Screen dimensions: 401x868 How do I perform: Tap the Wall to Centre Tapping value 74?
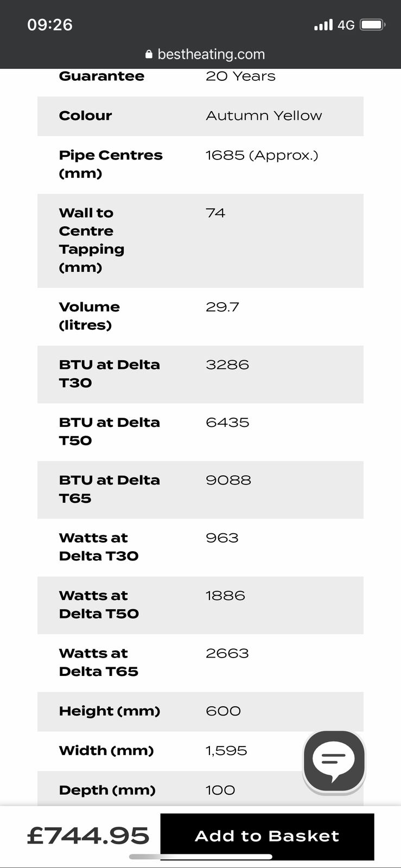click(215, 213)
